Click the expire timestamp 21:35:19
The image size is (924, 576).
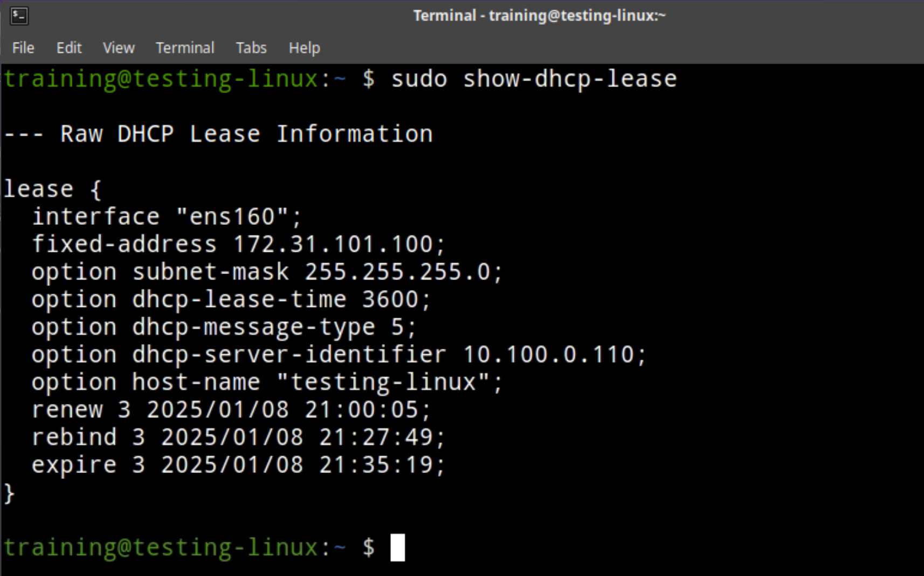376,465
